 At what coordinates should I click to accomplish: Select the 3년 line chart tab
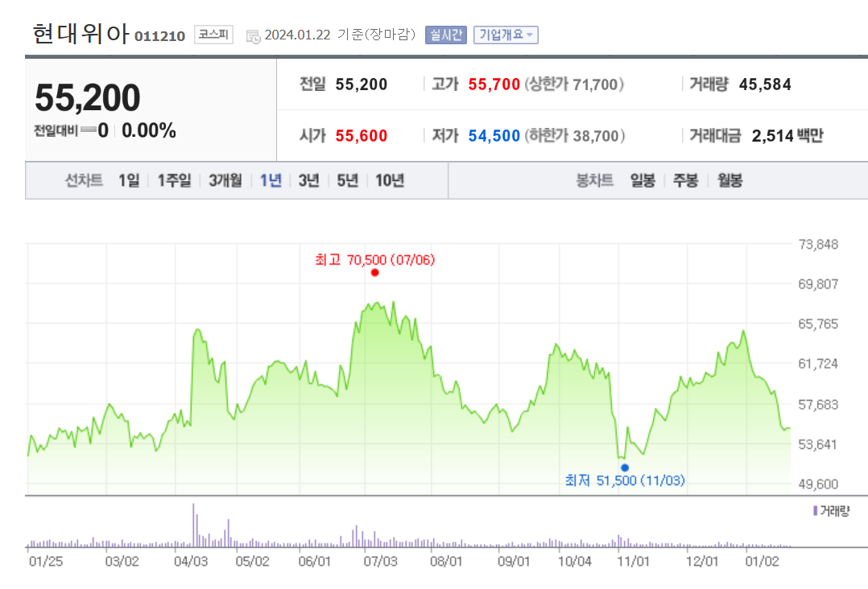pos(309,180)
